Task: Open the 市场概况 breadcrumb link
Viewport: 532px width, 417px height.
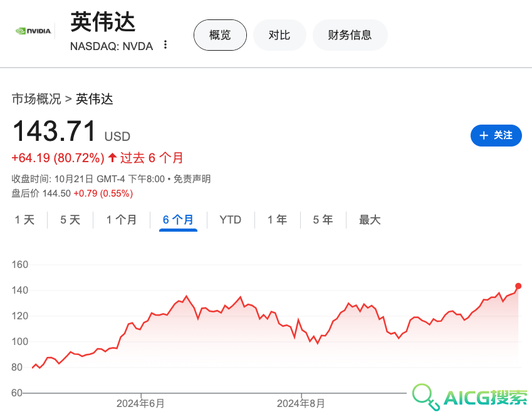Action: click(36, 99)
